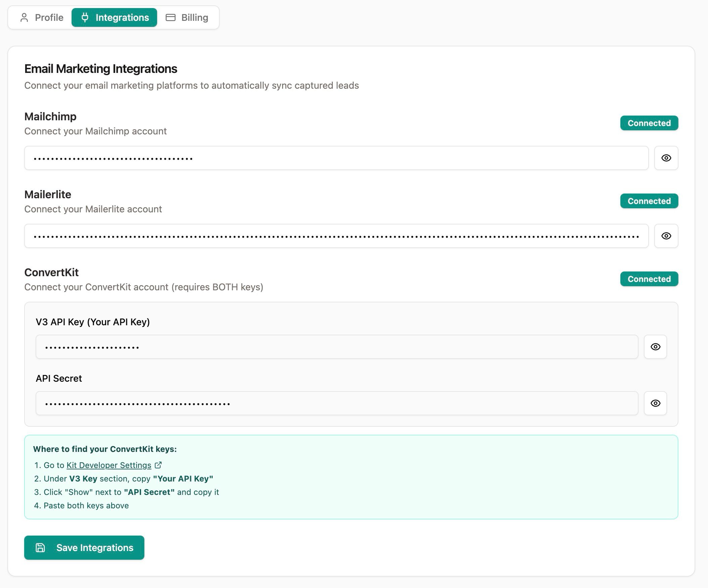Click "Where to find your ConvertKit keys:" text
This screenshot has height=588, width=708.
(x=105, y=449)
